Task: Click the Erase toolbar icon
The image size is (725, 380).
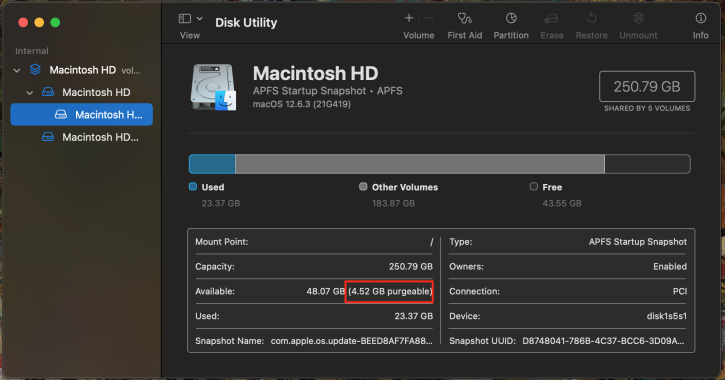Action: tap(552, 18)
